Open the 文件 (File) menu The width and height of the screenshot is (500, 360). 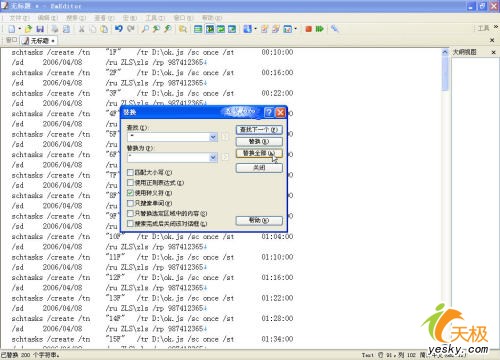pyautogui.click(x=19, y=18)
